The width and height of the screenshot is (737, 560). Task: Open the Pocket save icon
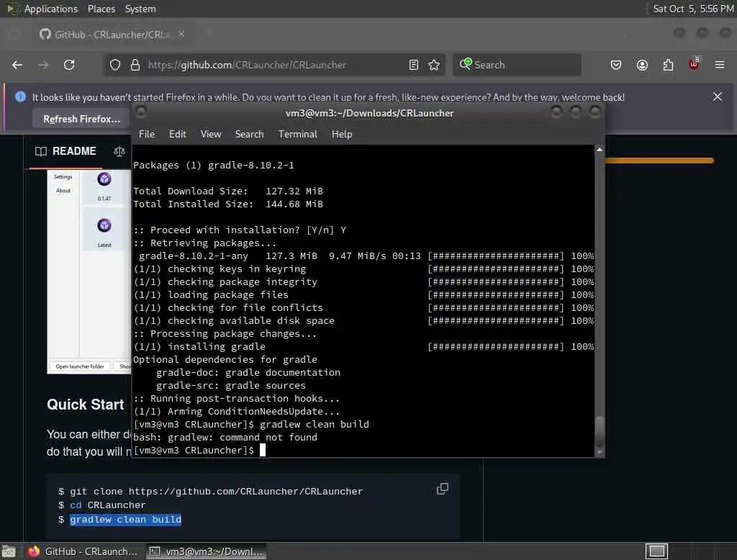coord(616,65)
